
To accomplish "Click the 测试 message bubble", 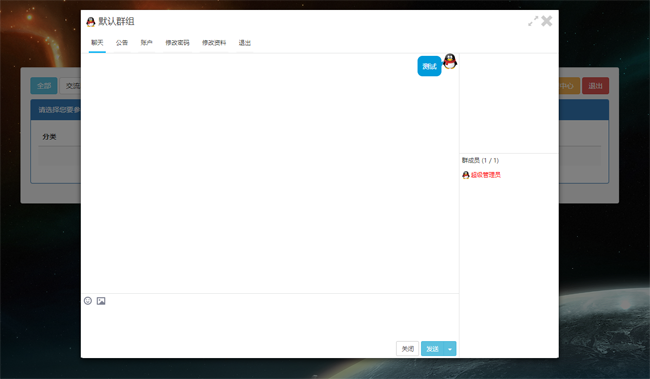I will 429,66.
